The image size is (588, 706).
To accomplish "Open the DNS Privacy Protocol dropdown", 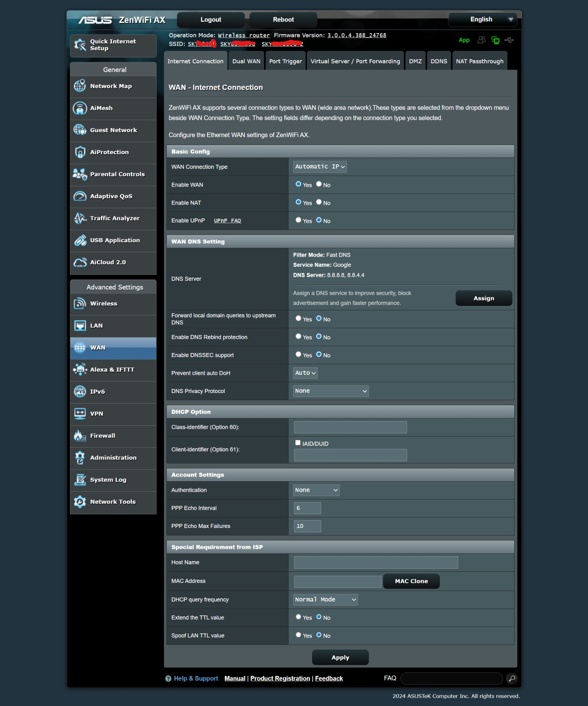I will (330, 391).
